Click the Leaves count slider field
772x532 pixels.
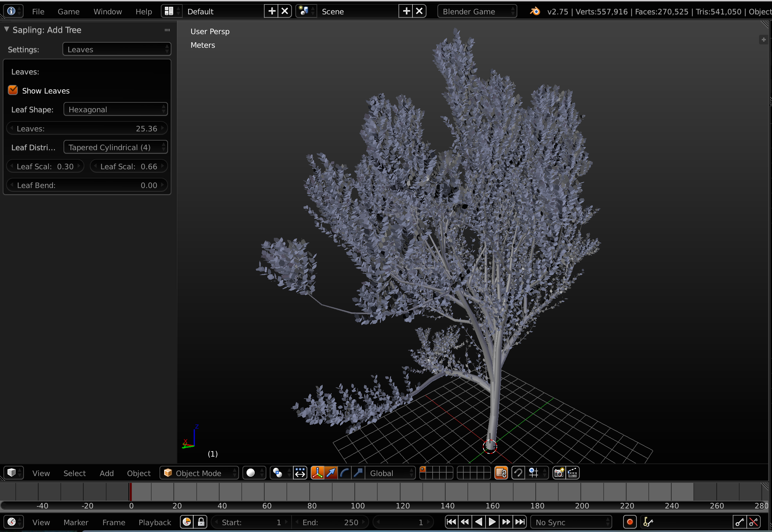[87, 128]
